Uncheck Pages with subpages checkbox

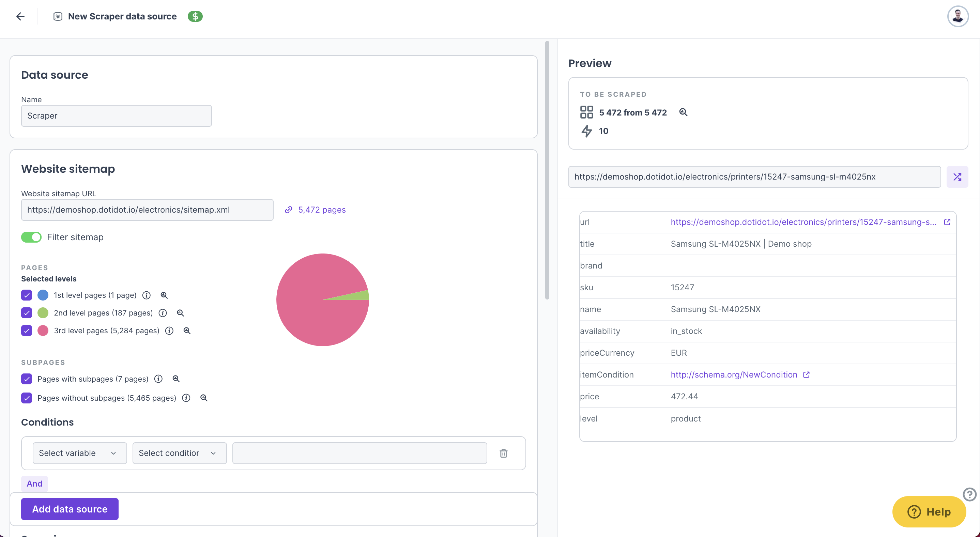pos(27,379)
